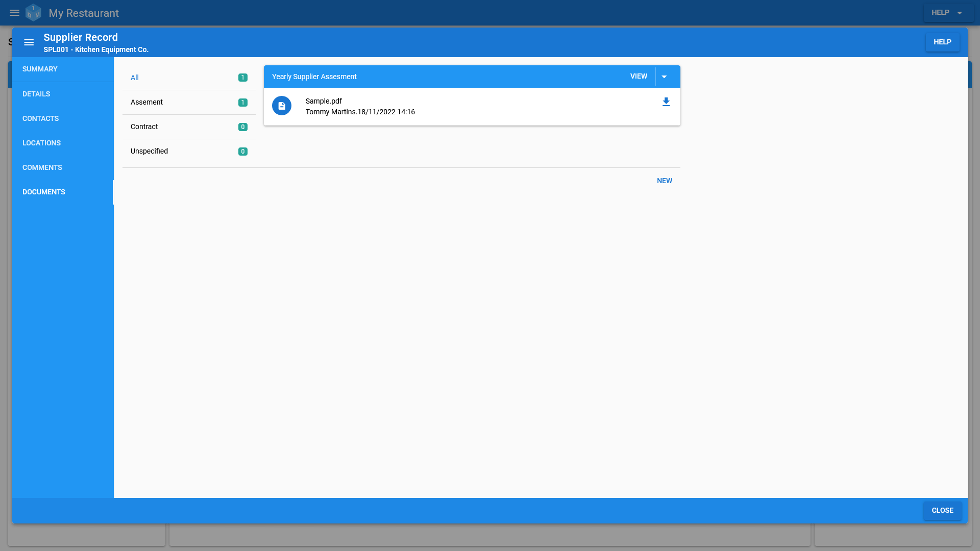
Task: Toggle the Unspecified documents category
Action: 189,151
